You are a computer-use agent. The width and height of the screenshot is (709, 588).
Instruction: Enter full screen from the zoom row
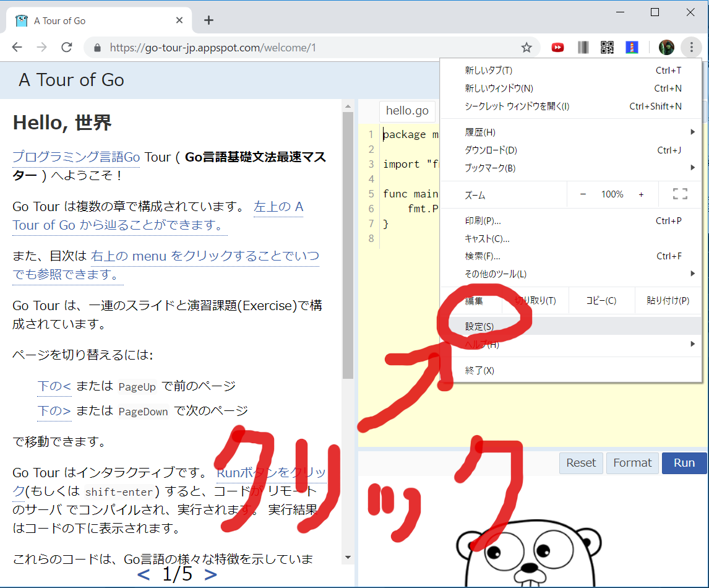click(x=680, y=194)
